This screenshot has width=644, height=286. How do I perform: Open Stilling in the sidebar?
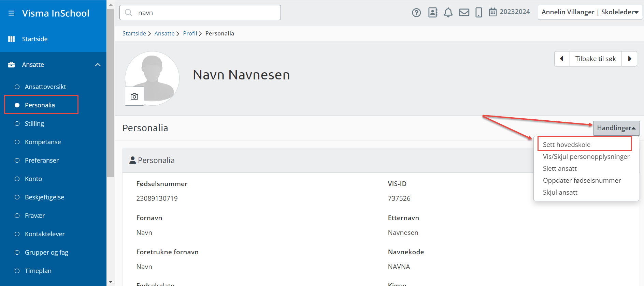(x=34, y=123)
